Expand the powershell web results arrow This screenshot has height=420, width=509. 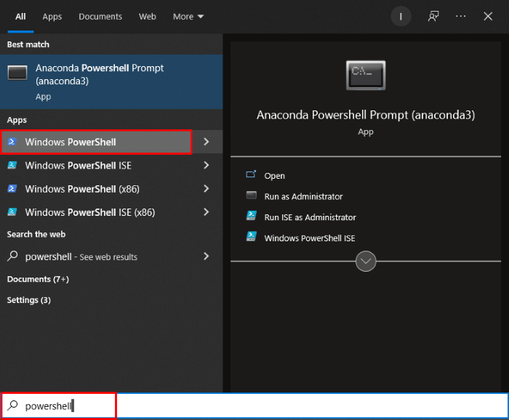[206, 257]
